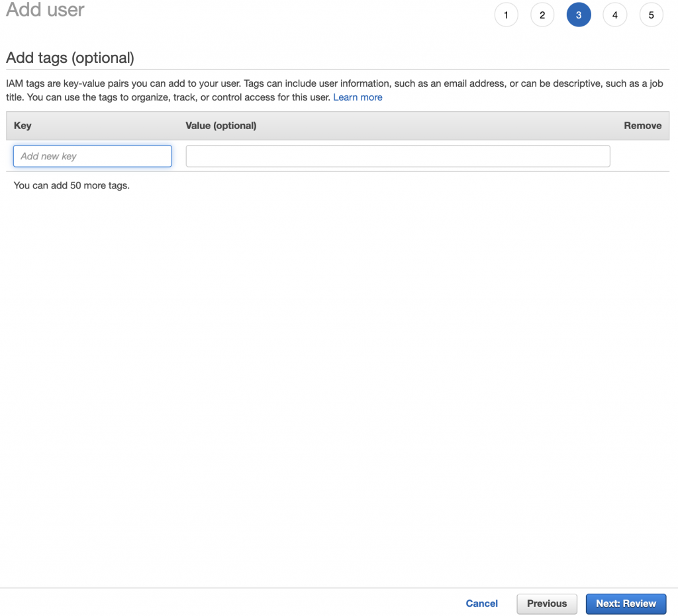
Task: Select the highlighted step 3 indicator
Action: 579,15
